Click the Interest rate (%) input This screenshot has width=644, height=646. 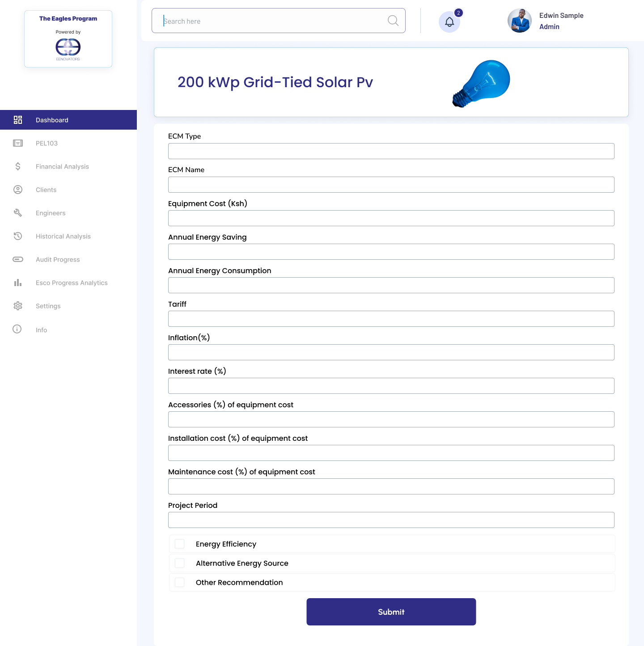click(x=391, y=386)
